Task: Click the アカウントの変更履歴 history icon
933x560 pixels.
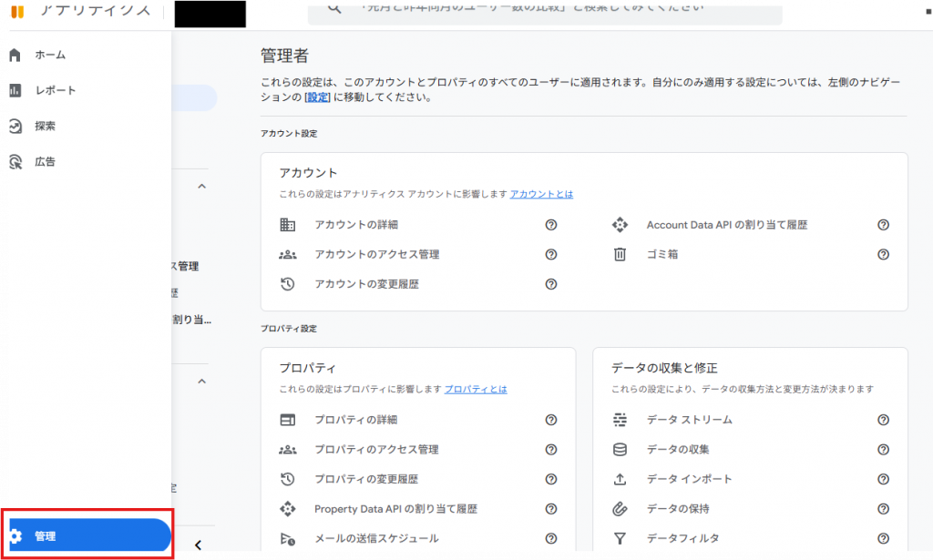Action: (x=287, y=284)
